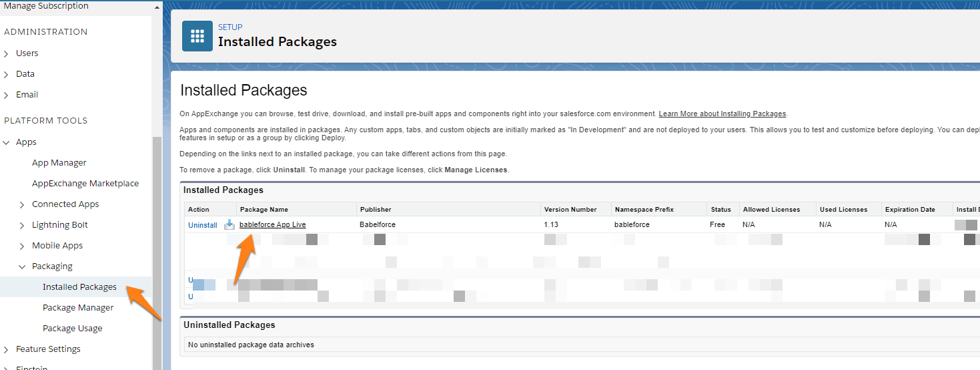Expand the Users section chevron
980x370 pixels.
pos(7,53)
